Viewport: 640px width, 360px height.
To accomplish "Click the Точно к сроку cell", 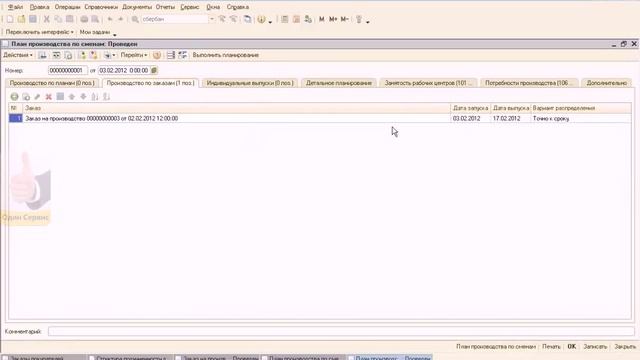I will pos(581,118).
